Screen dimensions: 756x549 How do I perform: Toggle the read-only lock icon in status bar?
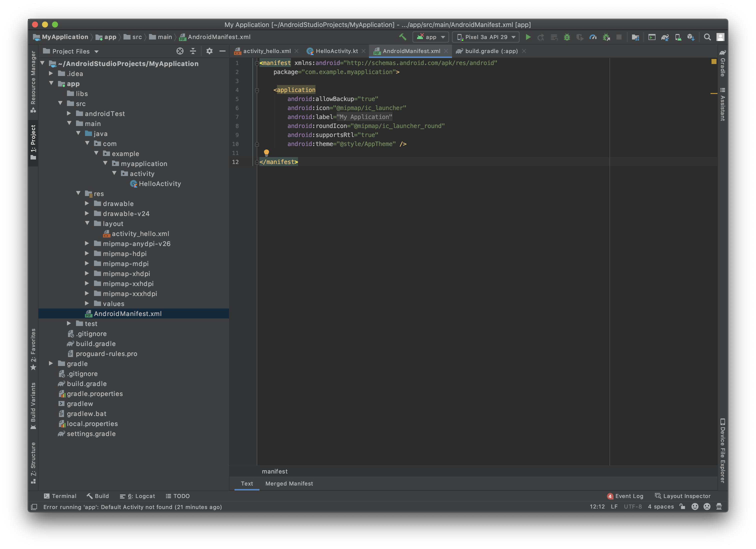click(682, 507)
